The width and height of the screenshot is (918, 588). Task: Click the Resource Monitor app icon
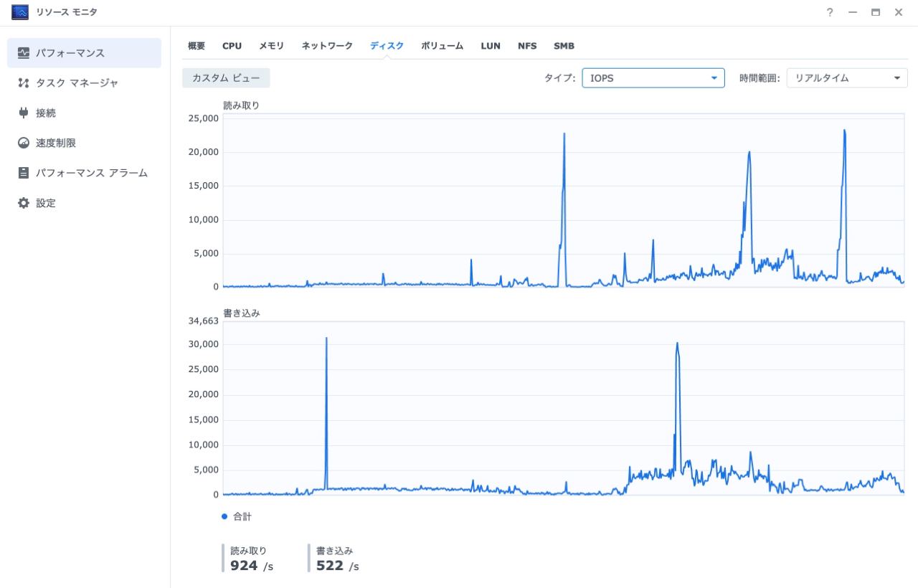[x=20, y=12]
